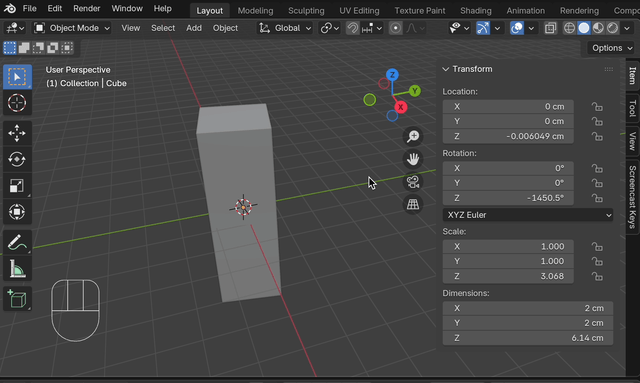The height and width of the screenshot is (383, 640).
Task: Select the Measure tool
Action: 17,269
